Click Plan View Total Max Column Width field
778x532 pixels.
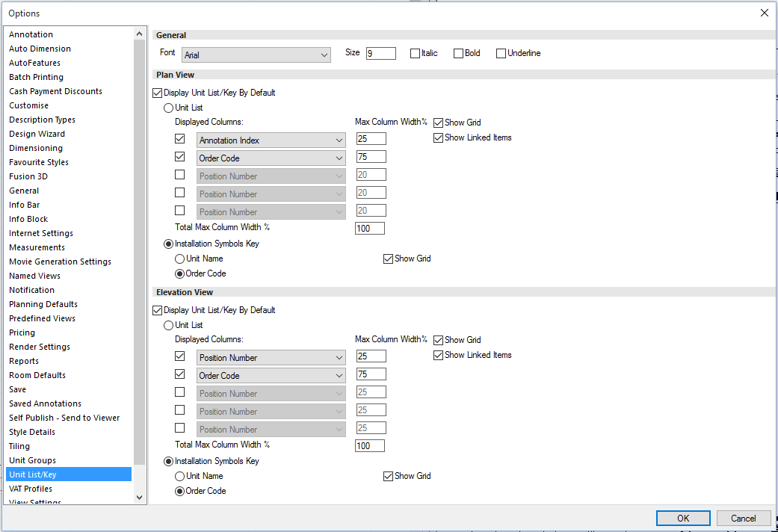point(369,229)
